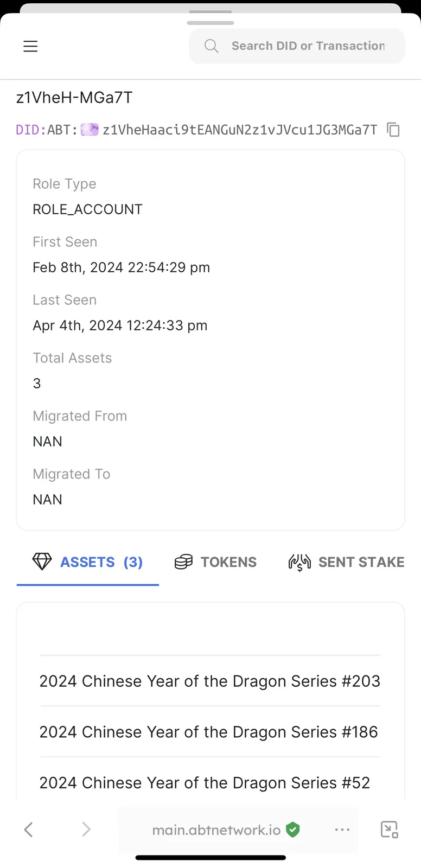Copy the DID address with copy icon
The height and width of the screenshot is (868, 421).
point(393,130)
